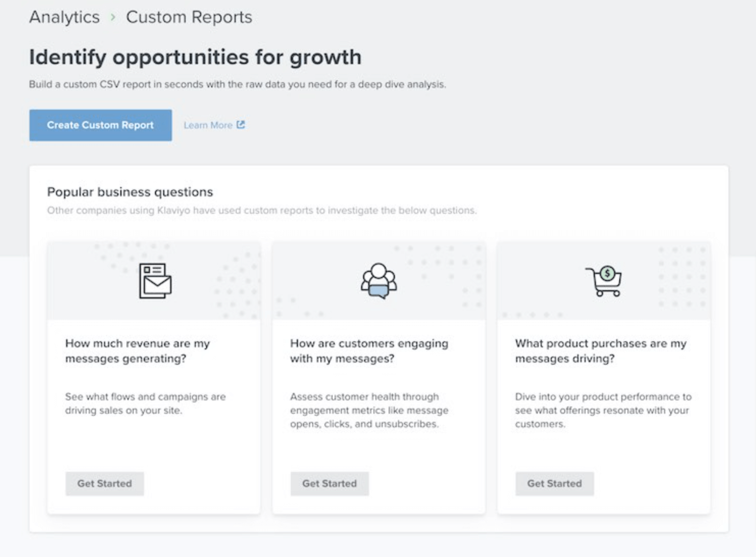The image size is (756, 557).
Task: Get Started on the revenue messages card
Action: [104, 484]
